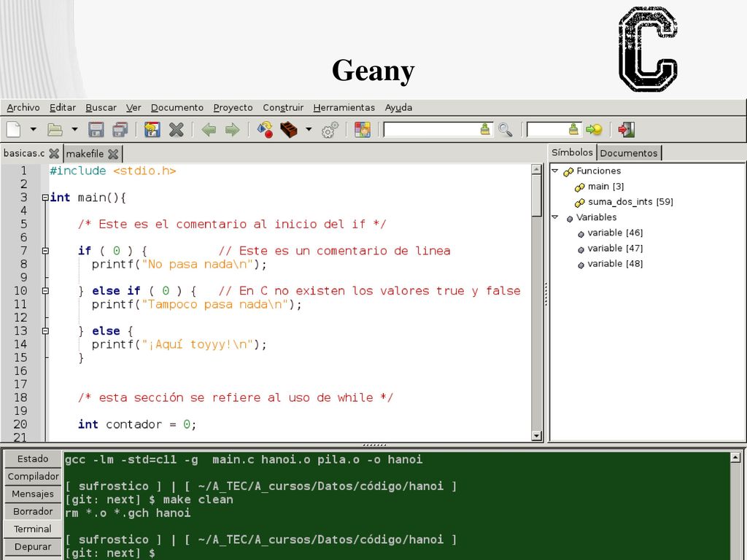Open the Buscar menu
The image size is (747, 560).
(101, 108)
